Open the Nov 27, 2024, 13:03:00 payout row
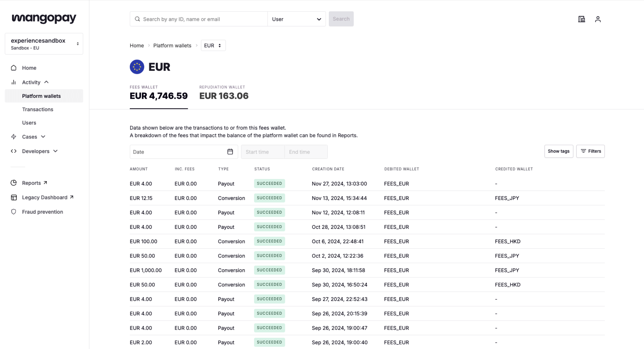 (x=367, y=184)
